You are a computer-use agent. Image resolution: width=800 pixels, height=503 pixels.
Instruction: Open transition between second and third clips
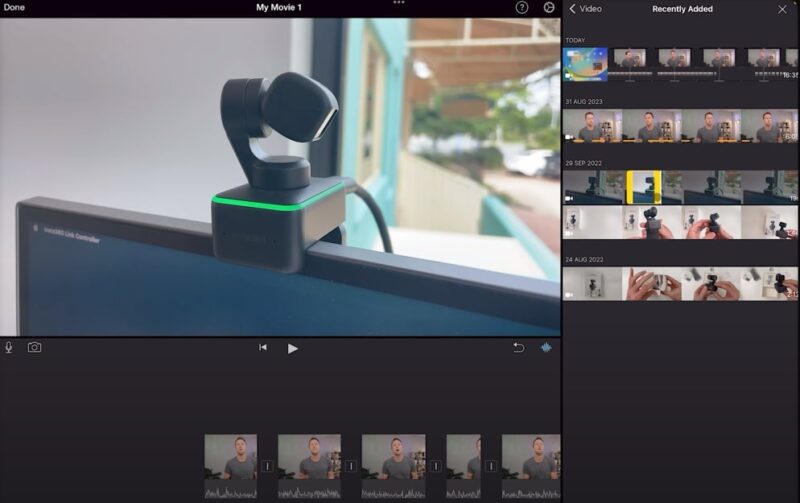pos(351,466)
